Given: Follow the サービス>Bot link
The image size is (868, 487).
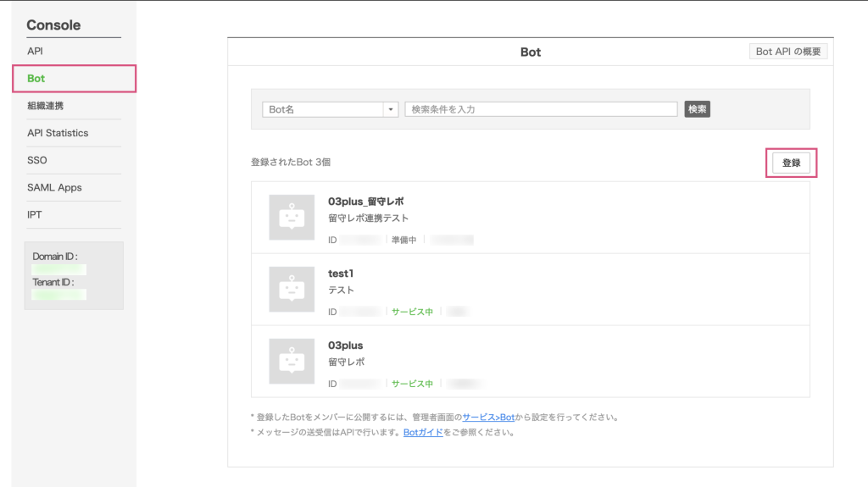Looking at the screenshot, I should tap(488, 418).
